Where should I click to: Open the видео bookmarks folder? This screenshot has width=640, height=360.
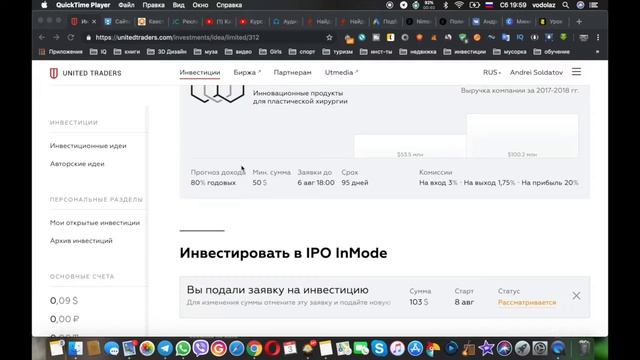tap(238, 52)
